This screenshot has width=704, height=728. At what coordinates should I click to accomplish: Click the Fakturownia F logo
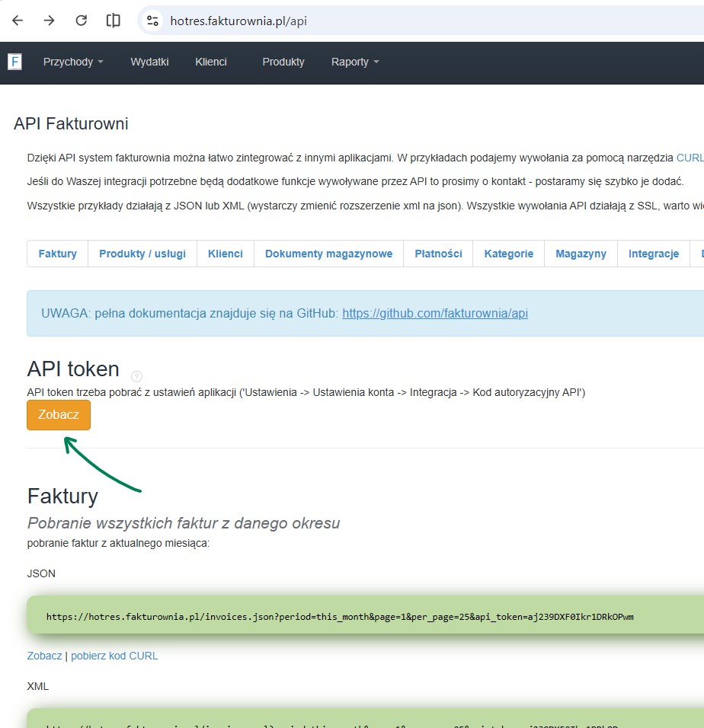(x=14, y=62)
